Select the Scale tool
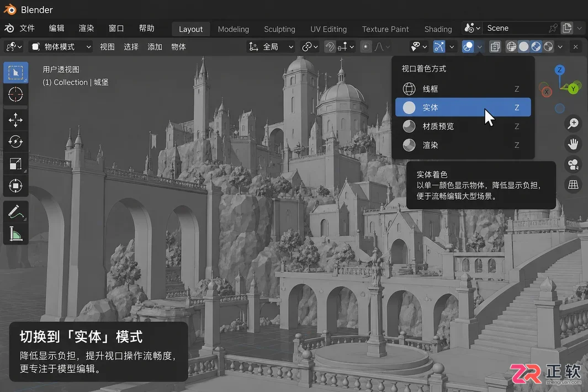588x392 pixels. click(16, 164)
